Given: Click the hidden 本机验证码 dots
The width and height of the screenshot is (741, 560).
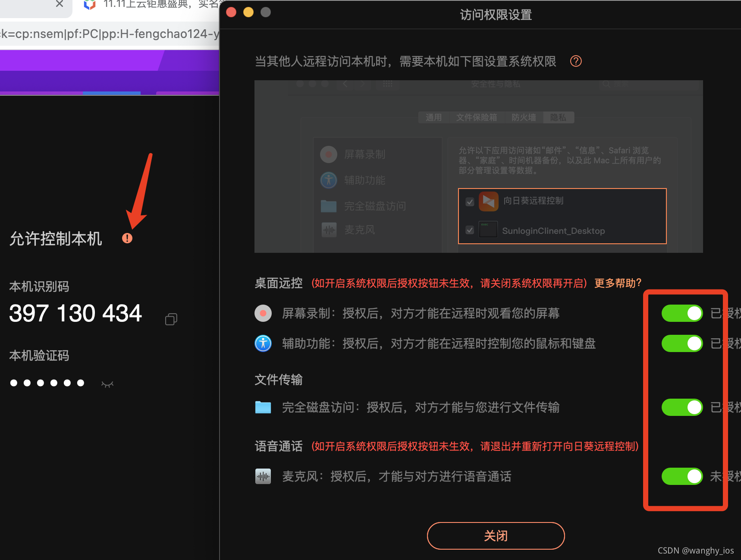Looking at the screenshot, I should (x=47, y=383).
